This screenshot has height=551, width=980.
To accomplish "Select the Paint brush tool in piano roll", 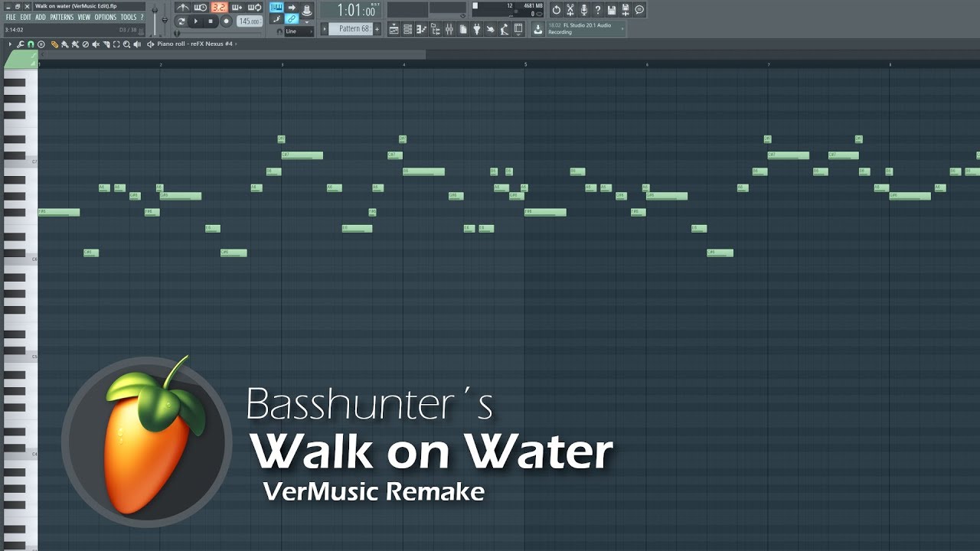I will coord(65,44).
